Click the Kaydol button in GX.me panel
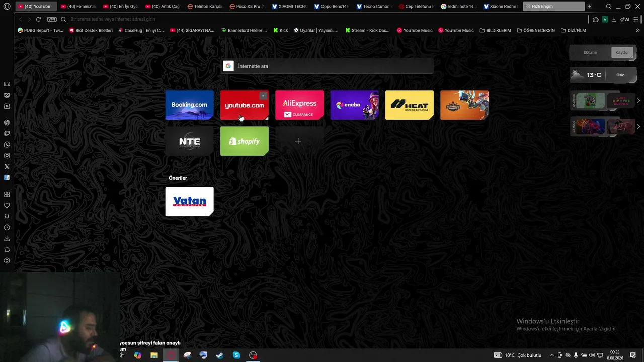 coord(622,53)
